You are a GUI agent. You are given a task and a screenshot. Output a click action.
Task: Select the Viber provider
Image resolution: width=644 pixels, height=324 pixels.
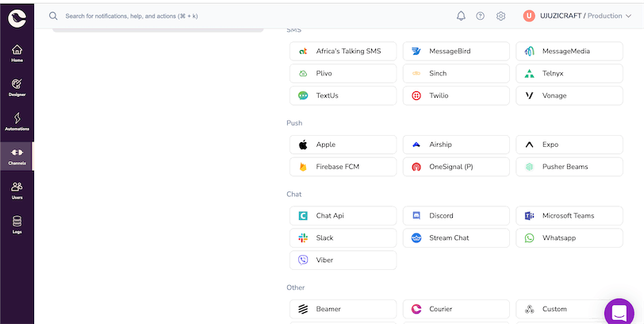[x=343, y=260]
